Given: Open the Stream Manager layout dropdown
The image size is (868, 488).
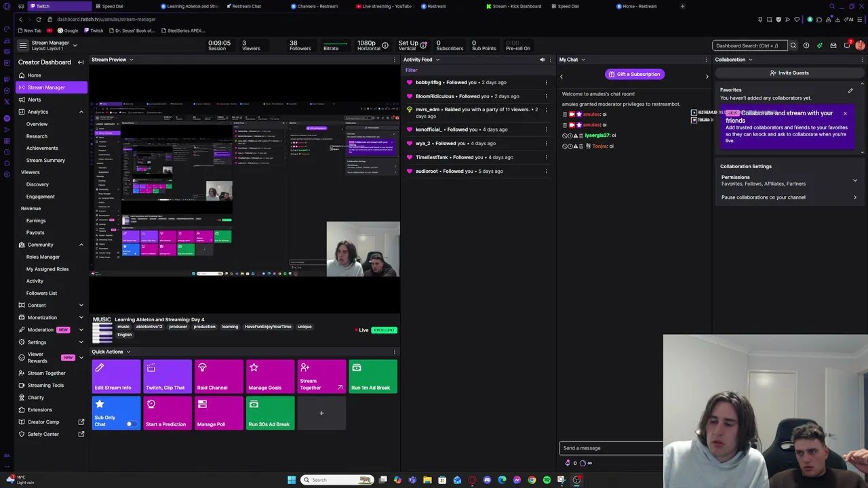Looking at the screenshot, I should [x=75, y=45].
